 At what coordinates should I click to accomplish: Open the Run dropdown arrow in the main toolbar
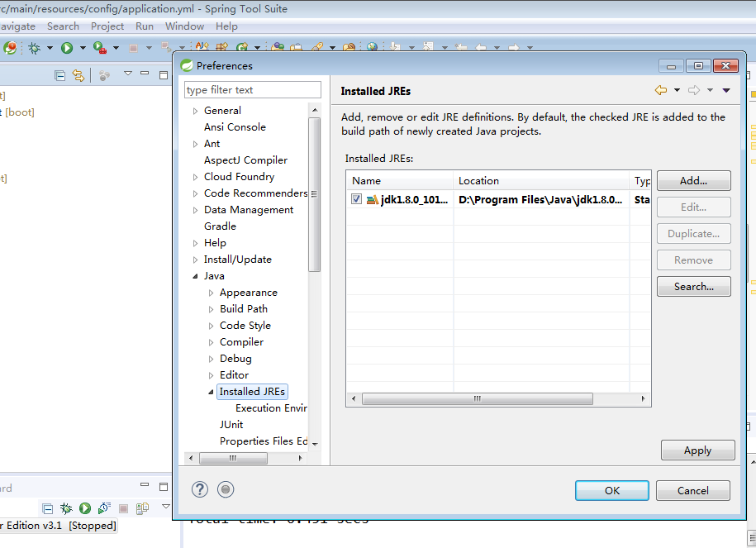click(83, 48)
